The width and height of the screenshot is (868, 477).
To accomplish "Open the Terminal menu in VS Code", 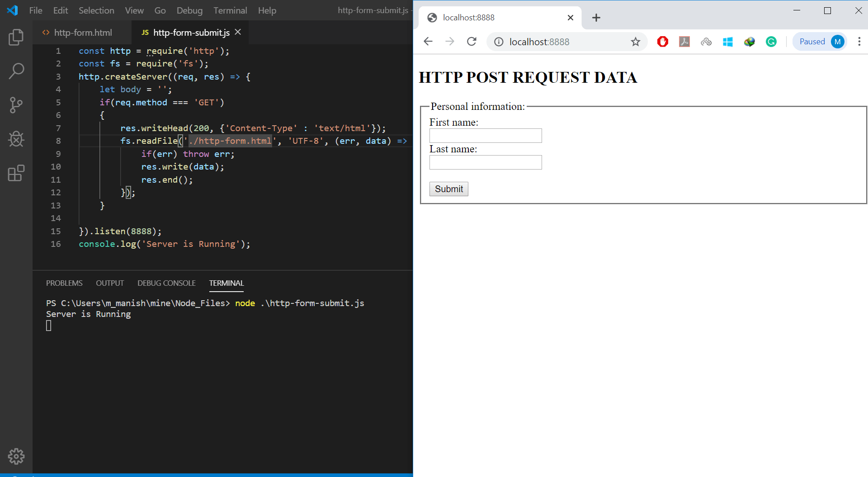I will [230, 10].
